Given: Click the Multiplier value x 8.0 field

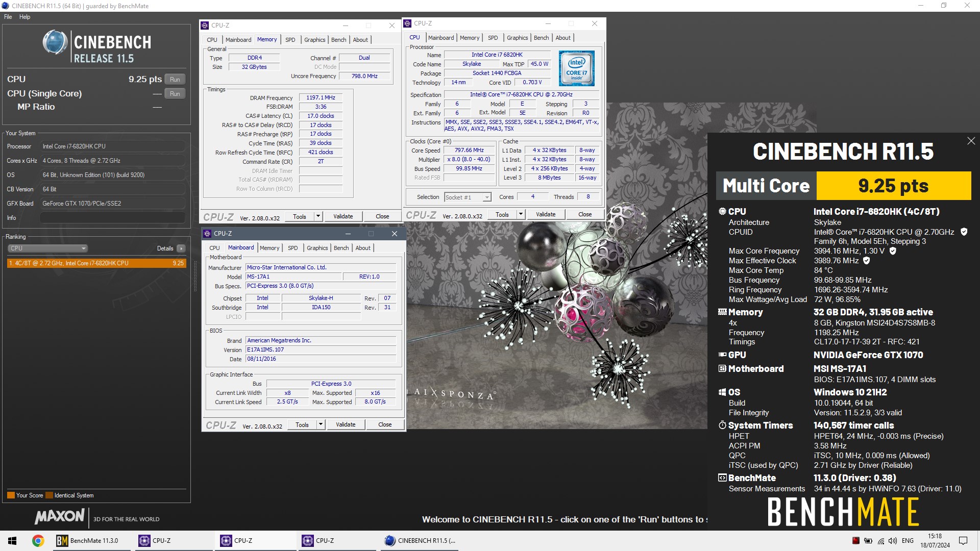Looking at the screenshot, I should coord(469,160).
